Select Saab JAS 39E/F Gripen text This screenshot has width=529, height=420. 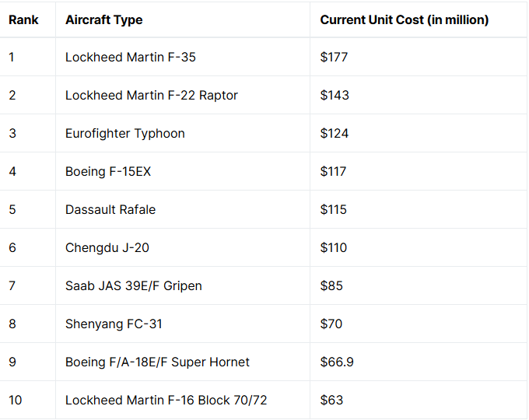point(133,286)
